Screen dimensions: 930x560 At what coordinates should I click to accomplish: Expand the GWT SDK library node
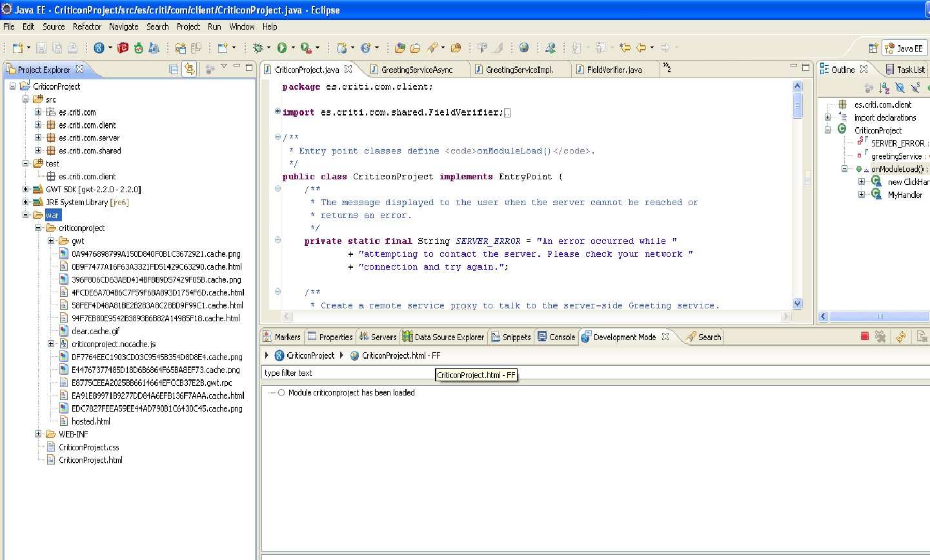coord(25,189)
